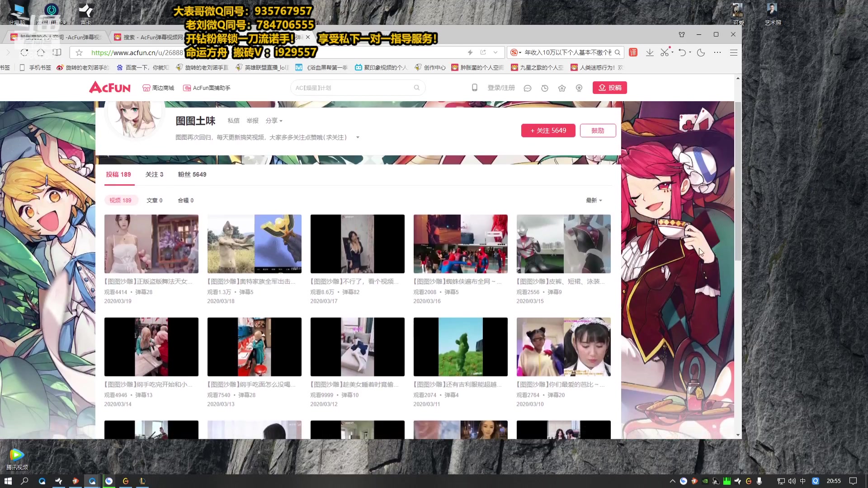Select the 文章 0 filter

click(x=155, y=200)
